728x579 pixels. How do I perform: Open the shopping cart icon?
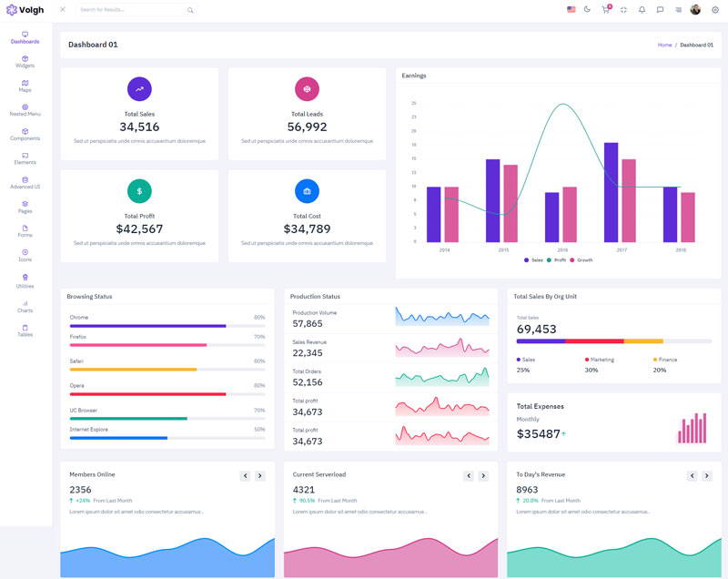605,10
